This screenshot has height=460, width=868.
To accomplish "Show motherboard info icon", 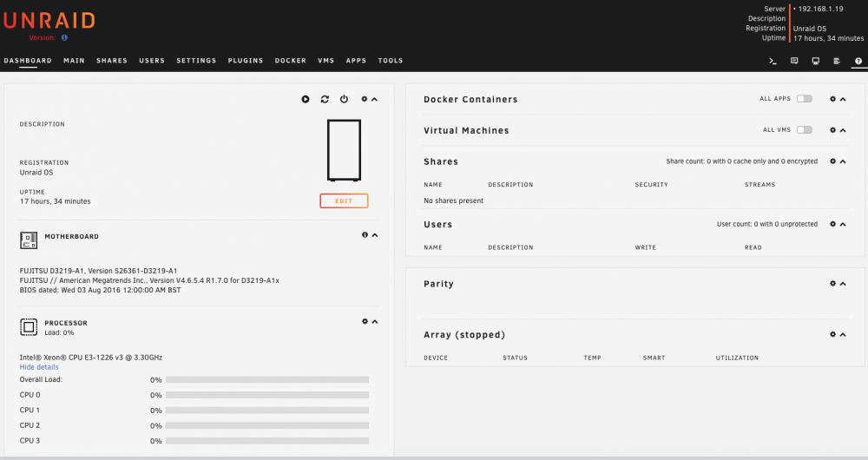I will click(x=365, y=234).
